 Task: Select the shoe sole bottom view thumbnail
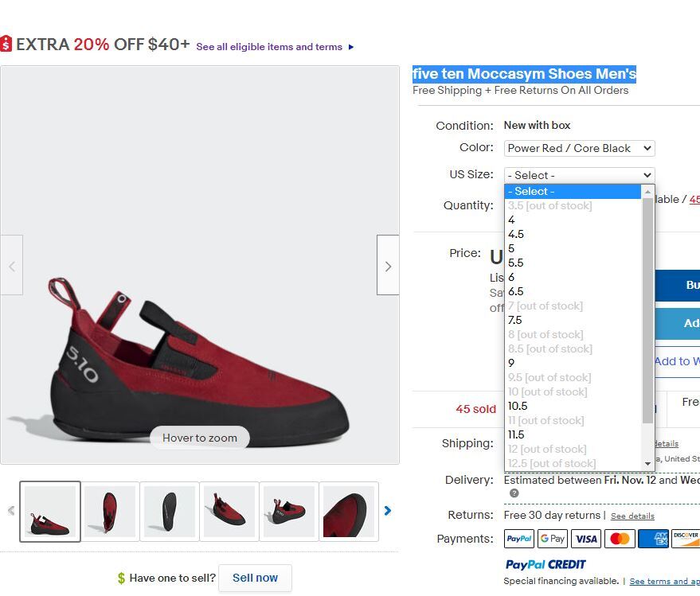(x=169, y=512)
